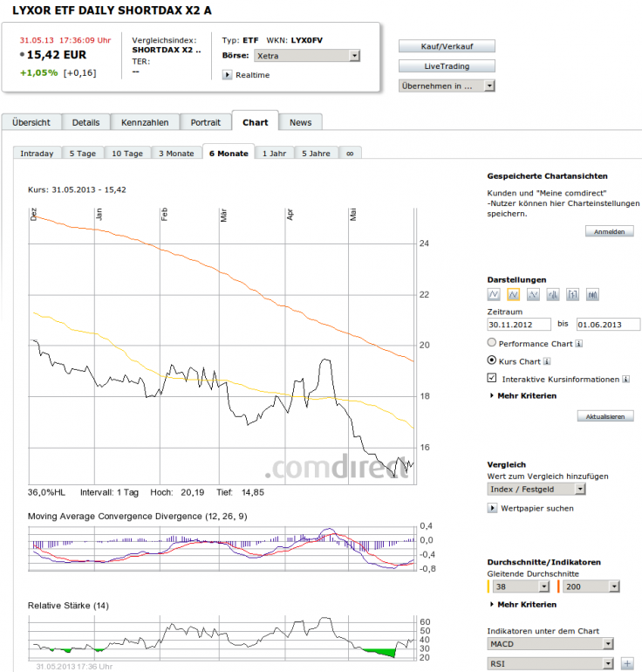Select the highlighted line chart style icon

coord(513,294)
